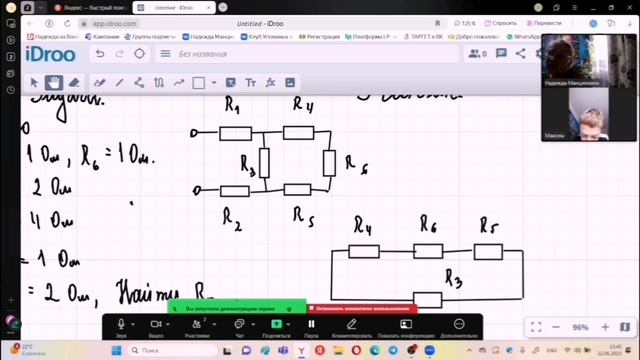Choose the arrow line tool

[179, 83]
